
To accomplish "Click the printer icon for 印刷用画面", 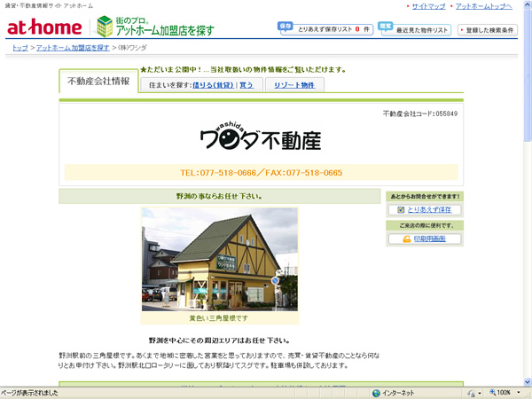I will click(406, 239).
